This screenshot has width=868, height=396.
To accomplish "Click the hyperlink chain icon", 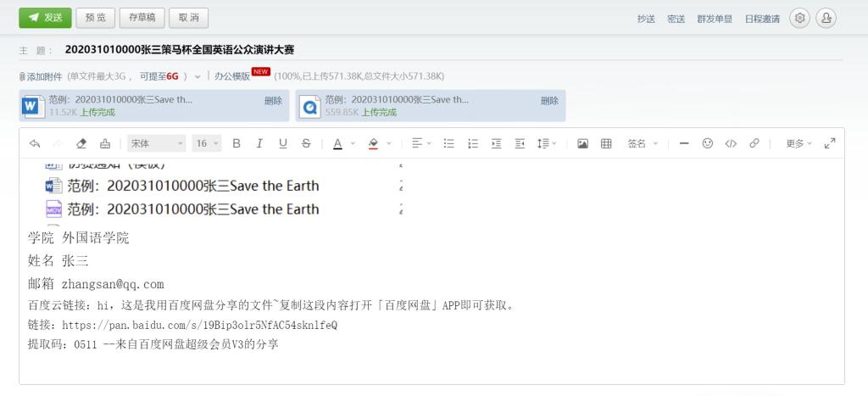I will coord(754,143).
